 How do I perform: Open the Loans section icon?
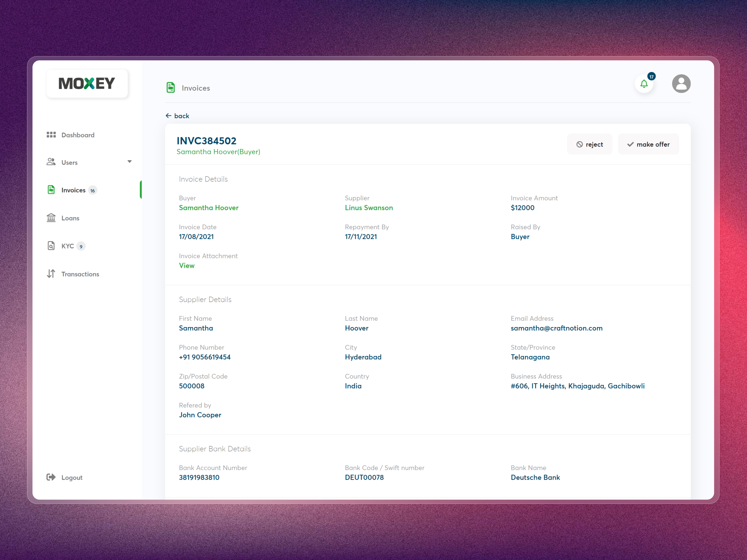[x=51, y=218]
